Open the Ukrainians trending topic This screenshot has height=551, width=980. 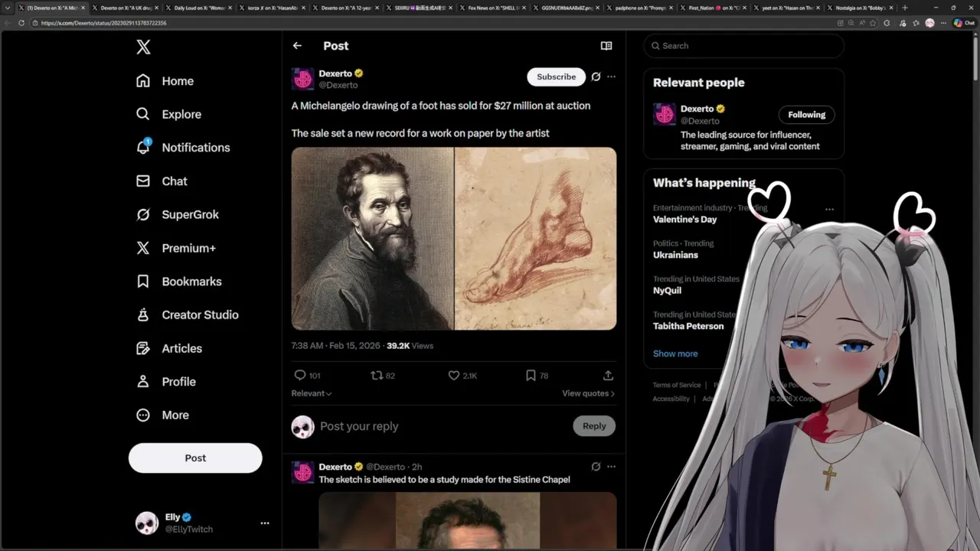[675, 255]
